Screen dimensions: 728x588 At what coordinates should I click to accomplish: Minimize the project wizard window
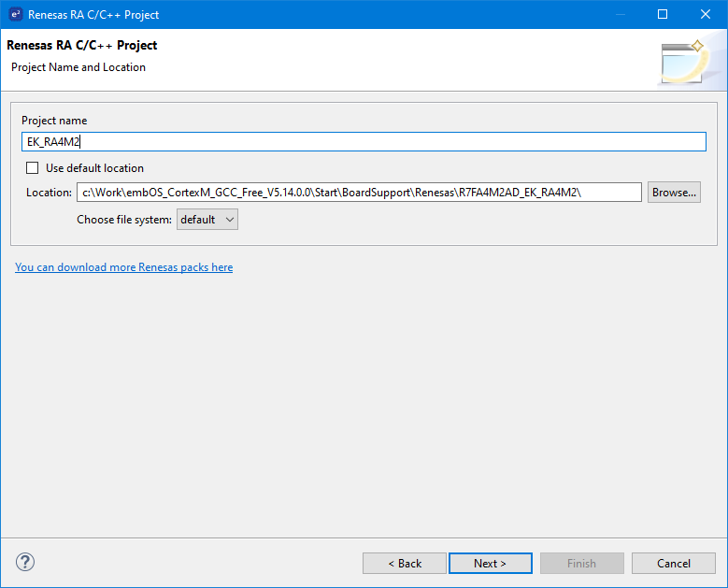(x=619, y=14)
